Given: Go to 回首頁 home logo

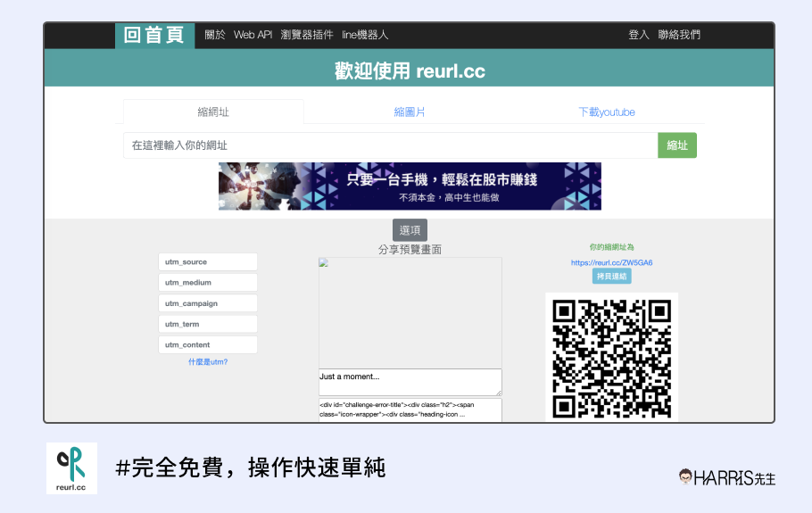Looking at the screenshot, I should [154, 35].
